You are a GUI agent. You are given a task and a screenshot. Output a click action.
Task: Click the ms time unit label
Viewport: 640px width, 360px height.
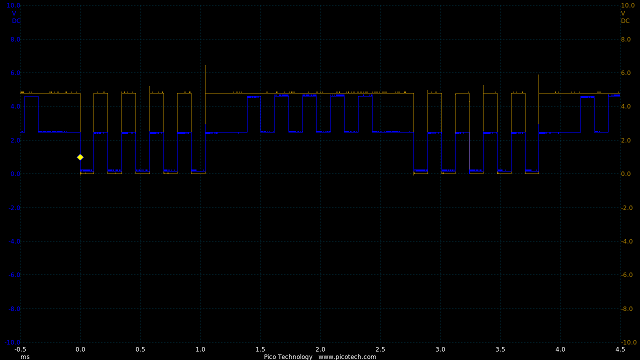pos(25,357)
